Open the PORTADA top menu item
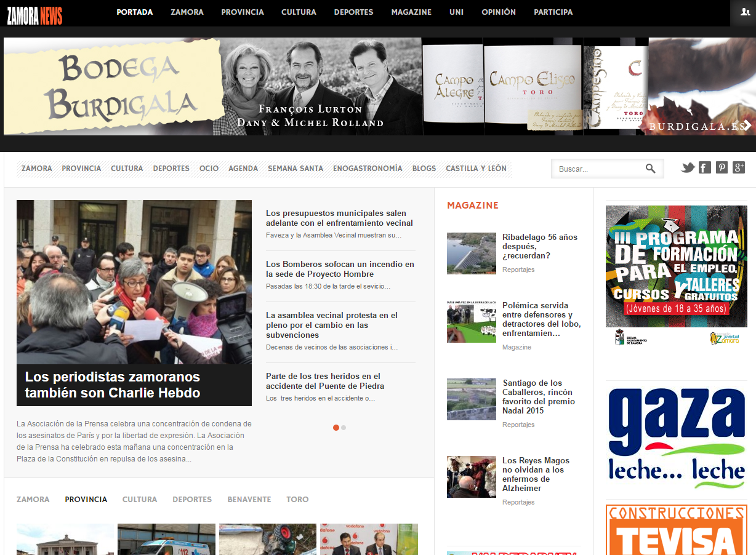 point(135,12)
